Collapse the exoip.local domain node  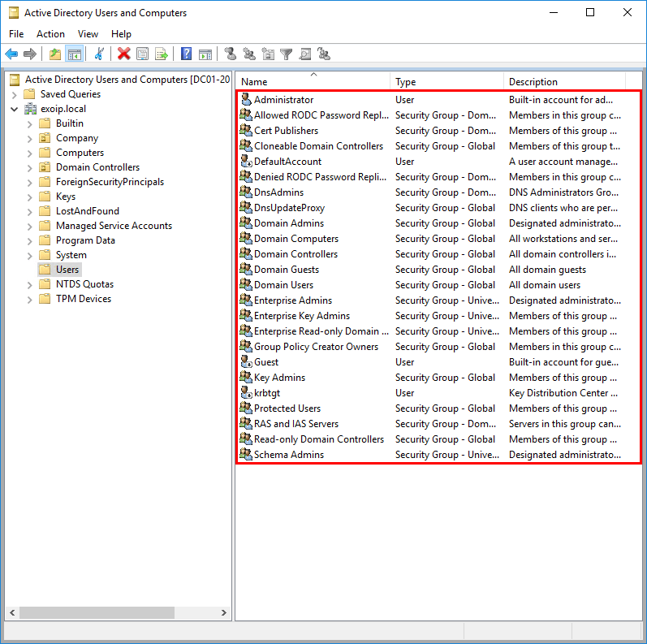15,110
